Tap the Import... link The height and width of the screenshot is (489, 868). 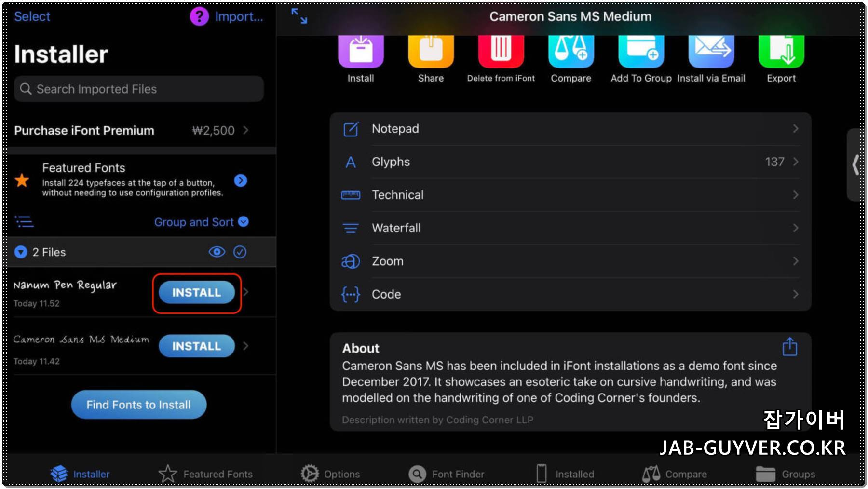(x=239, y=16)
